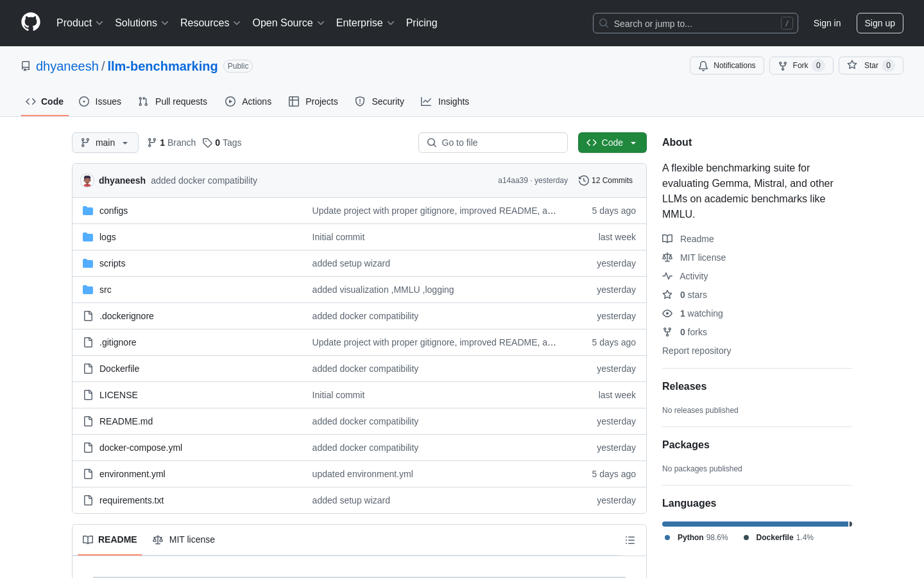
Task: Select the MIT license tab in README panel
Action: click(x=184, y=539)
